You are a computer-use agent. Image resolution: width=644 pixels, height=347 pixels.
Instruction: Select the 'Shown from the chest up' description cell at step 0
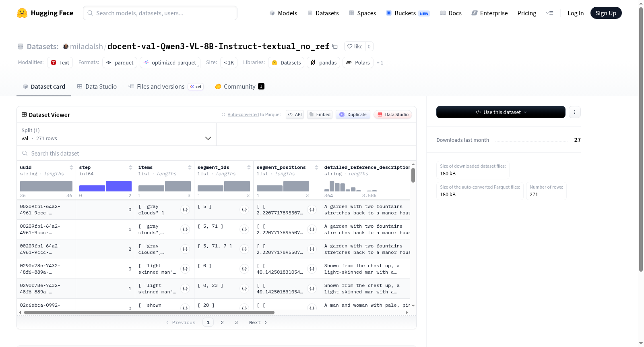tap(365, 269)
